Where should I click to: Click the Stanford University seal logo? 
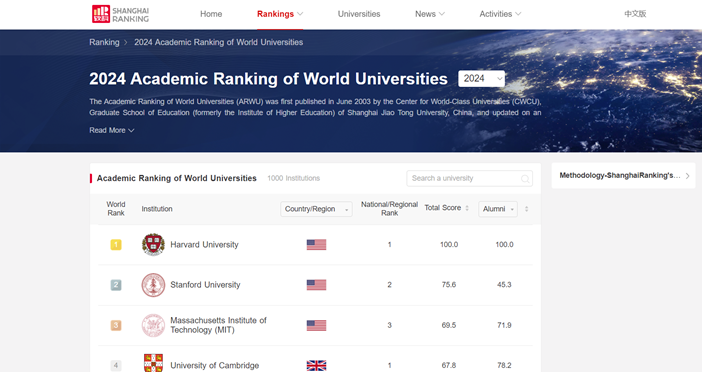(x=153, y=285)
